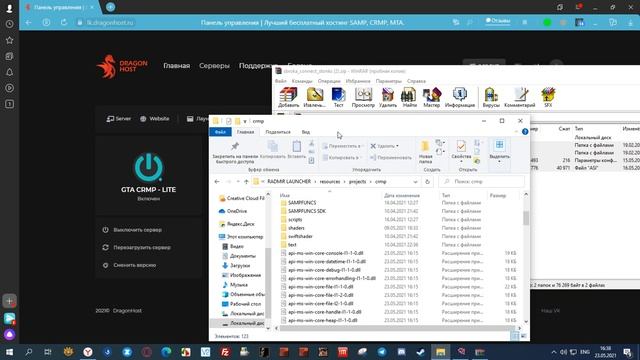Open the recent locations dropdown arrow
The height and width of the screenshot is (360, 640).
pyautogui.click(x=238, y=182)
